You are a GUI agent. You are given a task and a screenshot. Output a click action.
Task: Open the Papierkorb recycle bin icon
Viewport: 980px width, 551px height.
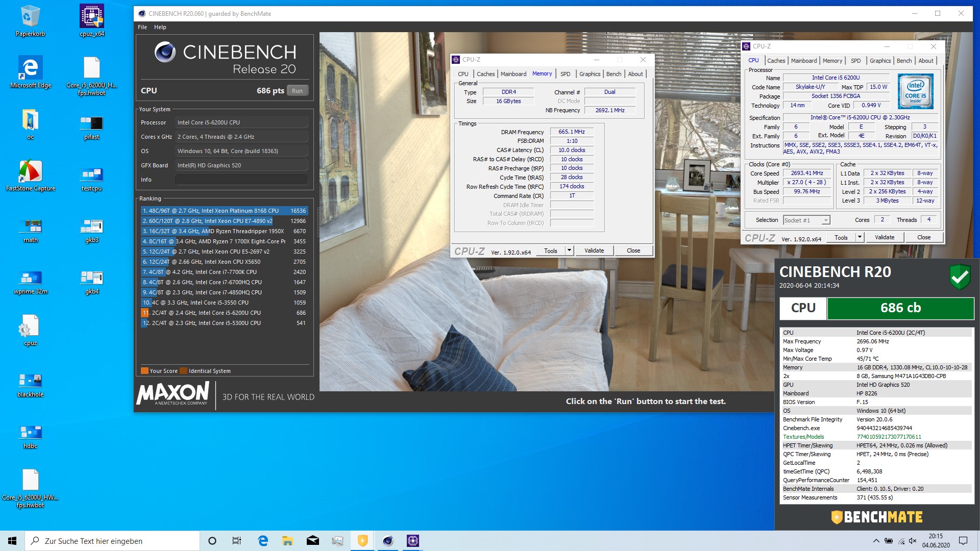30,21
